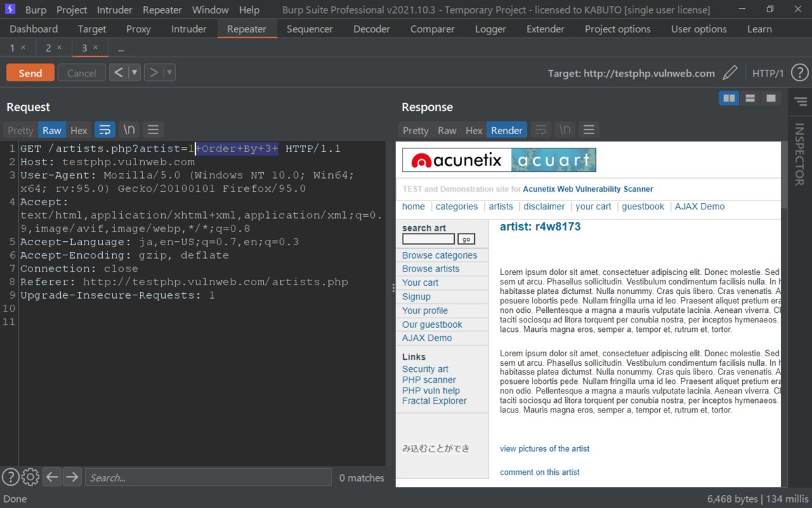Go to next search match arrow
Viewport: 812px width, 508px height.
(72, 477)
